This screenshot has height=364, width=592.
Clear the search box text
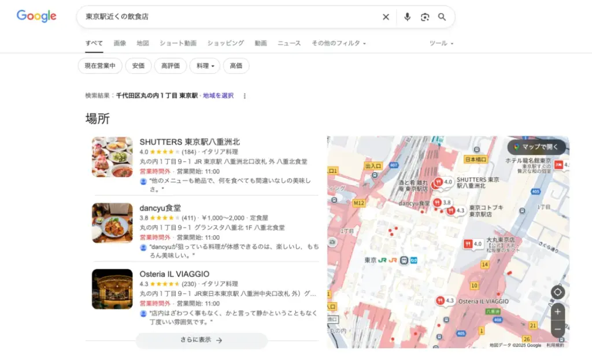click(386, 17)
